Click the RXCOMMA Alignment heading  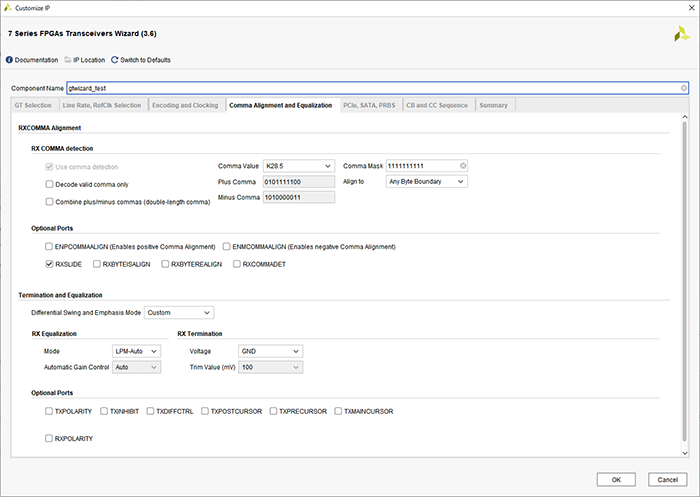pos(50,128)
